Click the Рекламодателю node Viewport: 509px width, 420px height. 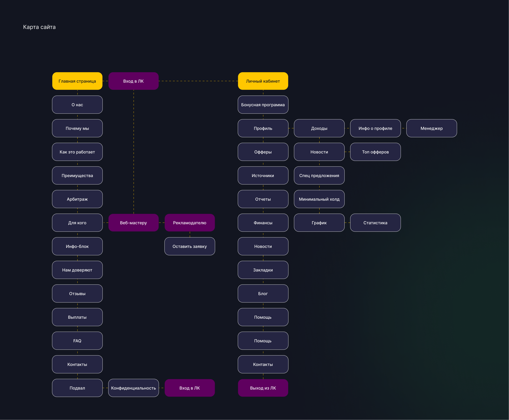coord(190,223)
